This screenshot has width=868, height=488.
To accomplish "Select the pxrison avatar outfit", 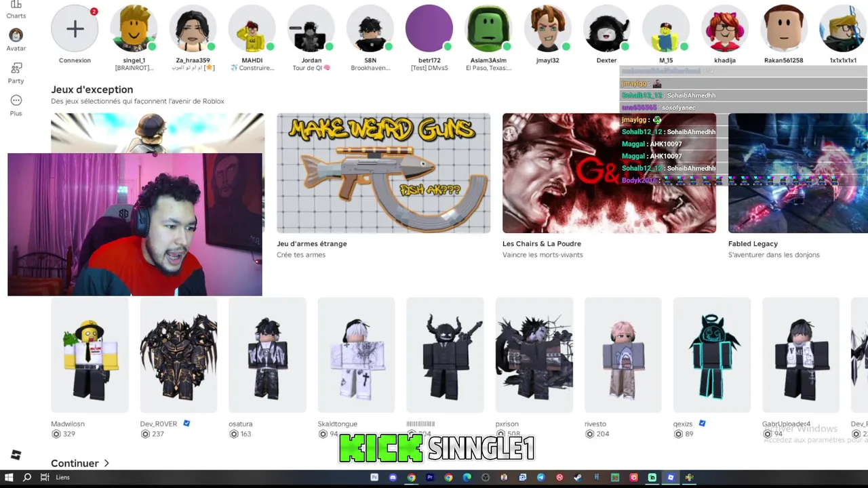I will (534, 355).
